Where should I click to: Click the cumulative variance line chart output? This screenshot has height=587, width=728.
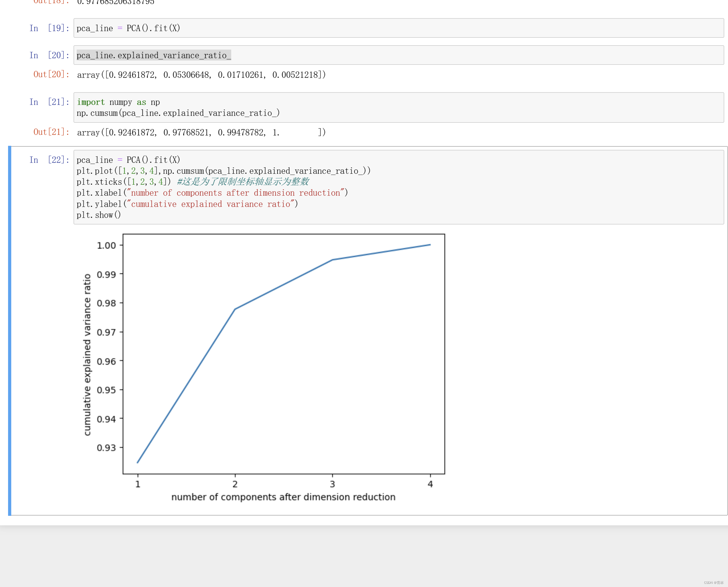[264, 368]
